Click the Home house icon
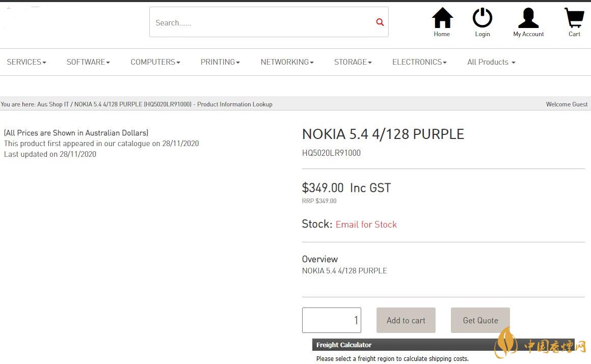The height and width of the screenshot is (364, 591). point(442,18)
